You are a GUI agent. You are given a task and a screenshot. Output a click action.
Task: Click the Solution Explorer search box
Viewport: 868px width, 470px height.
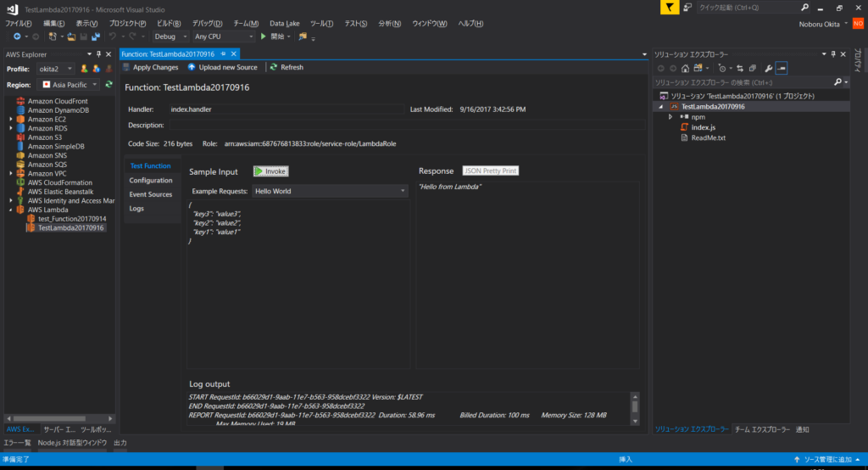click(x=743, y=82)
